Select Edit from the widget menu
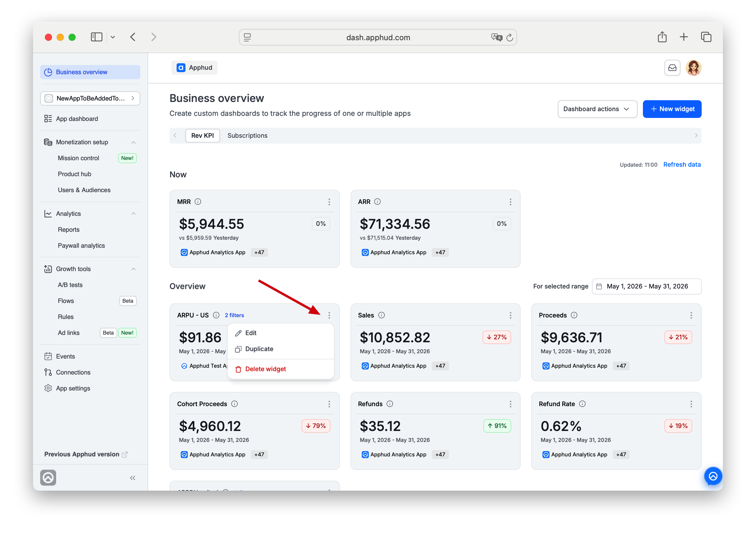Viewport: 756px width, 535px height. [x=281, y=333]
